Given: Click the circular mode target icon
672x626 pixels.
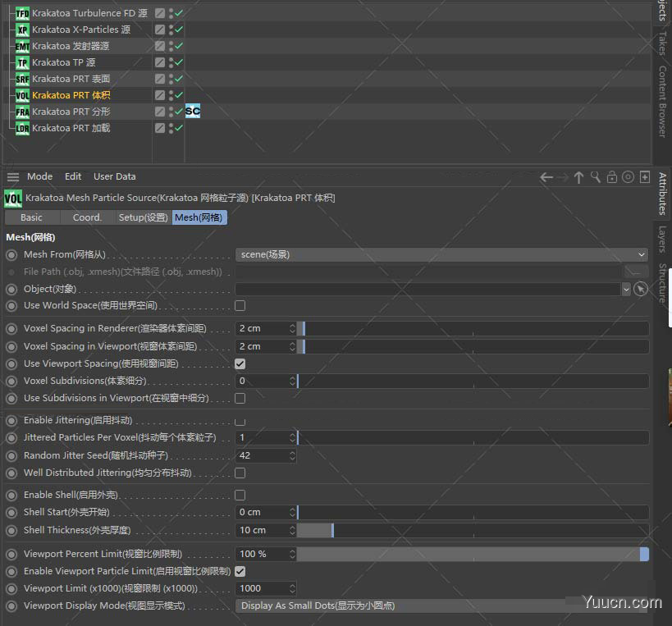Looking at the screenshot, I should (x=628, y=177).
